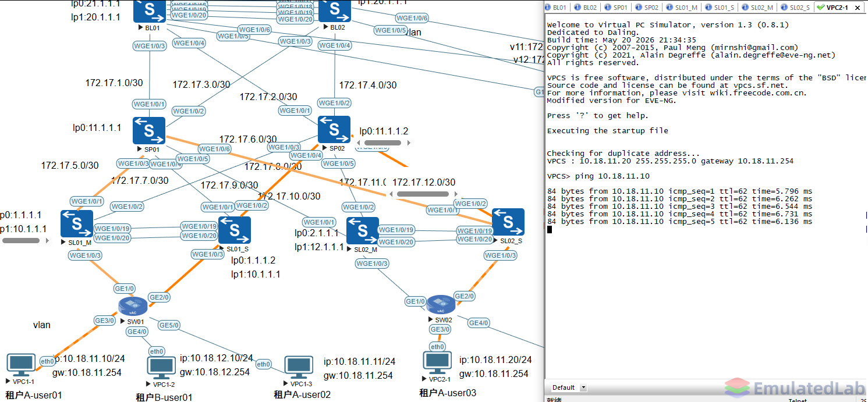Image resolution: width=868 pixels, height=402 pixels.
Task: Click the play triangle beside the SW02 label
Action: [x=431, y=320]
